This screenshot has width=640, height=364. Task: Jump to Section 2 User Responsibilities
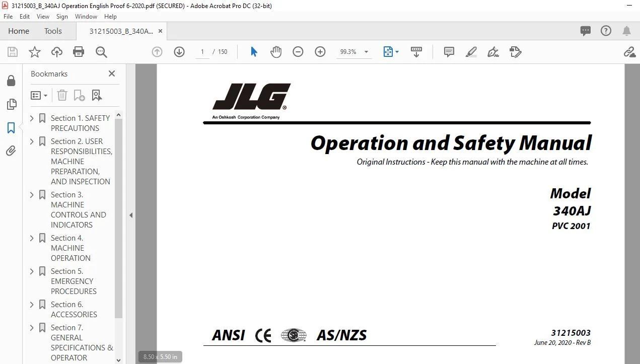[x=82, y=161]
